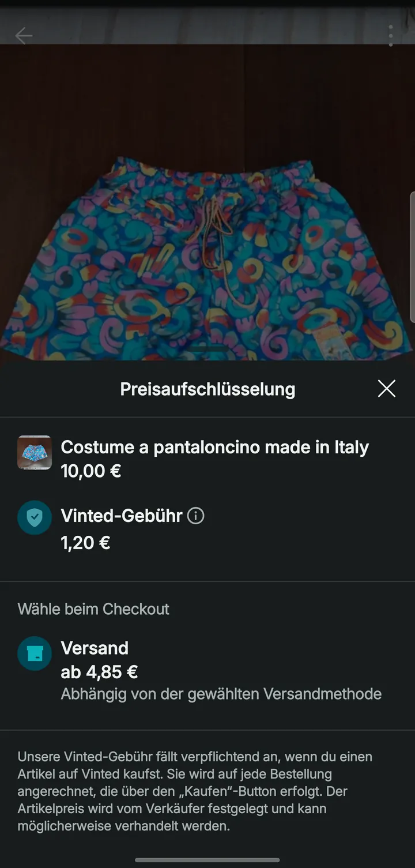This screenshot has width=415, height=868.
Task: Tap the Versand package icon
Action: point(35,653)
